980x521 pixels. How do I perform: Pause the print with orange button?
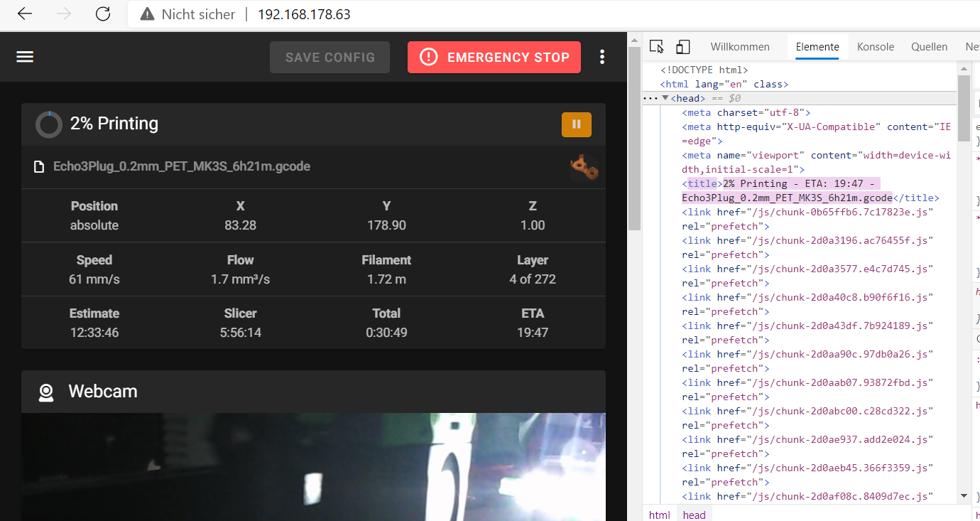point(577,124)
